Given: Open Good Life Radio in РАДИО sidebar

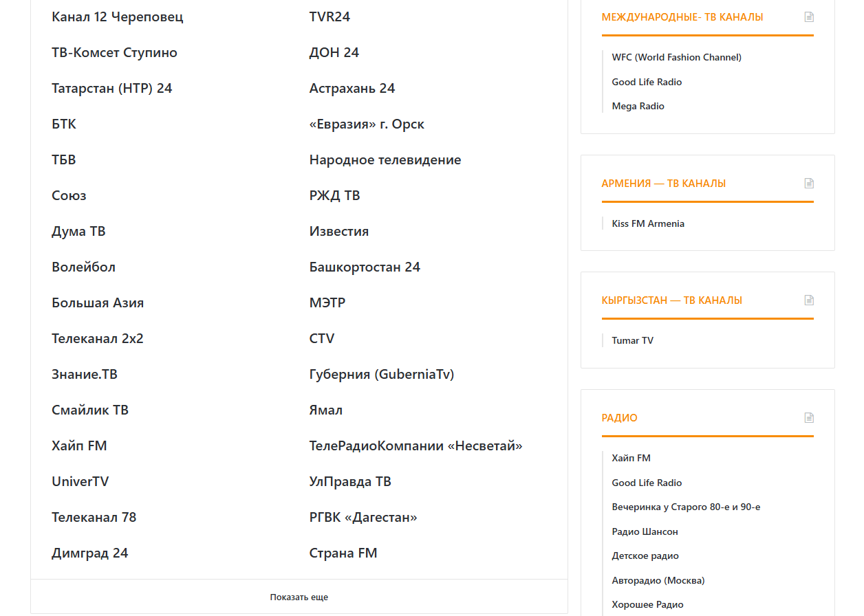Looking at the screenshot, I should 647,483.
